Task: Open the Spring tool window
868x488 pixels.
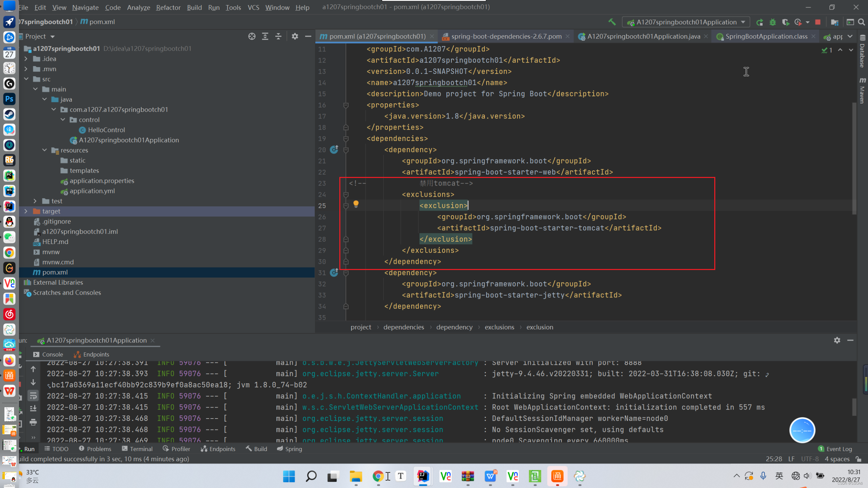Action: [289, 449]
